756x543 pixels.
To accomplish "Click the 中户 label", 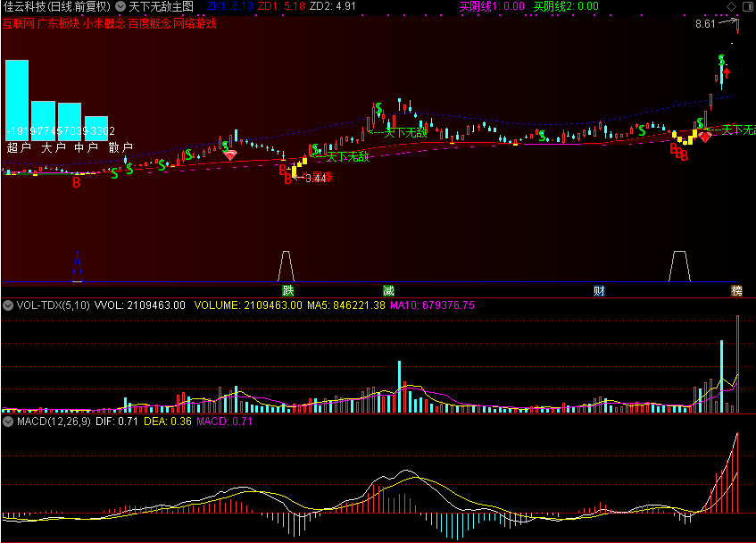I will pyautogui.click(x=87, y=147).
